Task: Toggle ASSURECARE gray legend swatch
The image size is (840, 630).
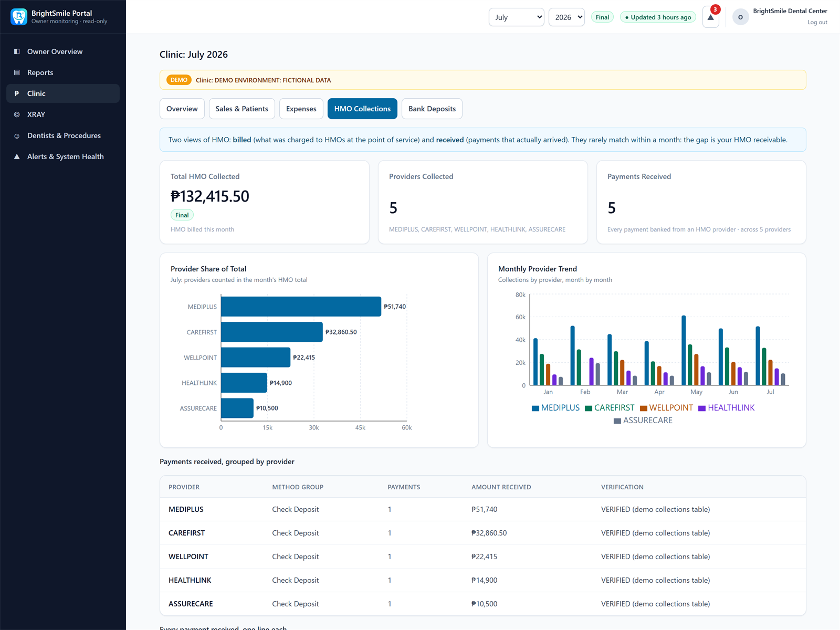Action: click(x=617, y=421)
